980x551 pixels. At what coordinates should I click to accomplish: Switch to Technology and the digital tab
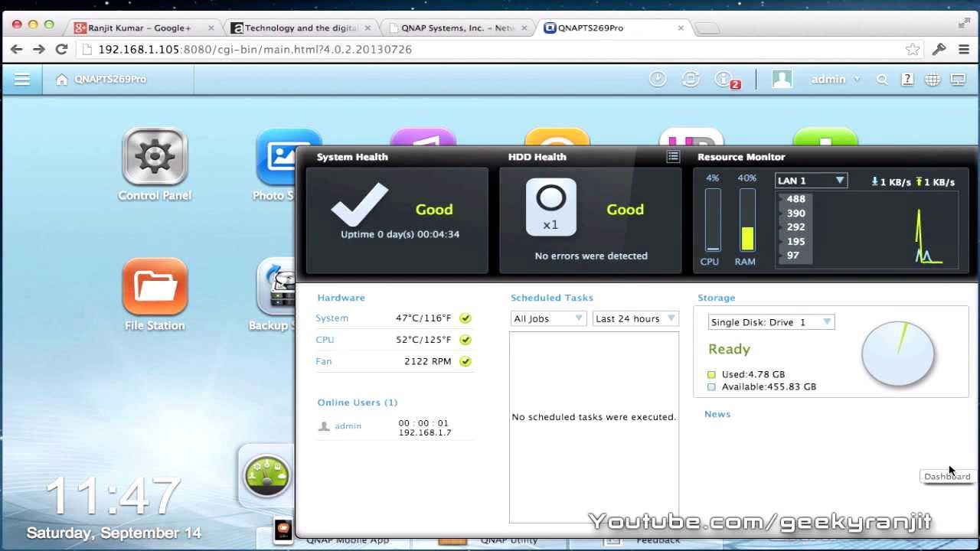coord(301,28)
